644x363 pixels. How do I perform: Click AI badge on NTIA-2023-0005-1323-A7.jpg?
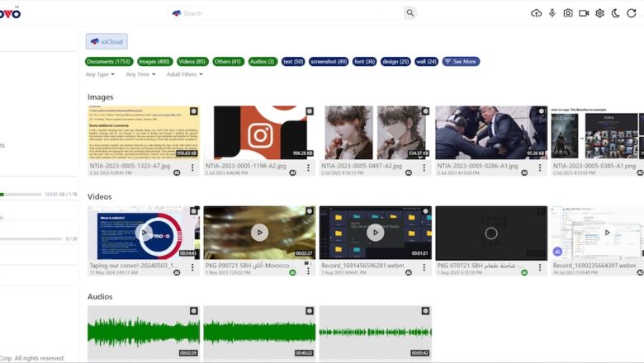click(177, 172)
